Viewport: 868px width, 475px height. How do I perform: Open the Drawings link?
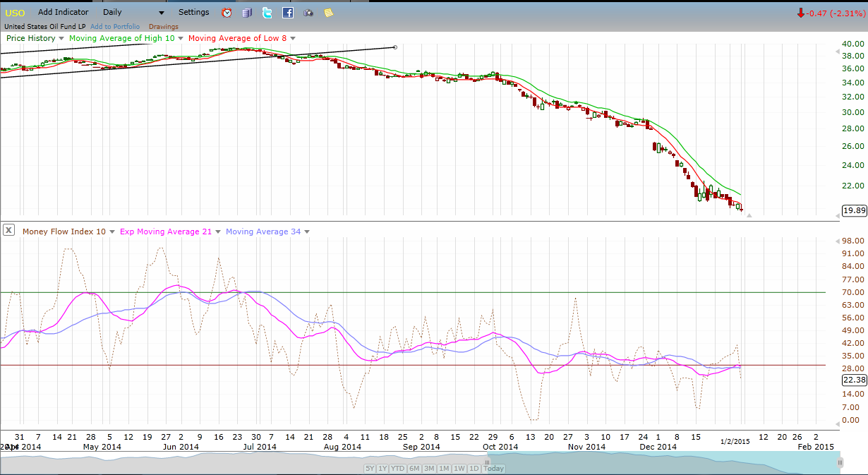pos(164,27)
